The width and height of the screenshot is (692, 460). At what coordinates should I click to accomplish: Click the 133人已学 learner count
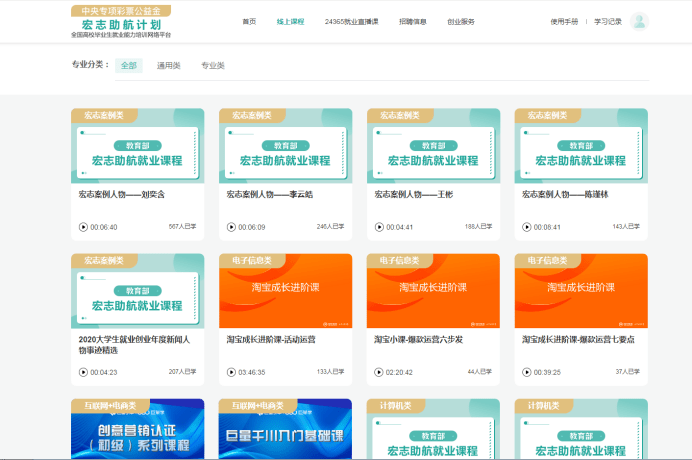tap(330, 372)
